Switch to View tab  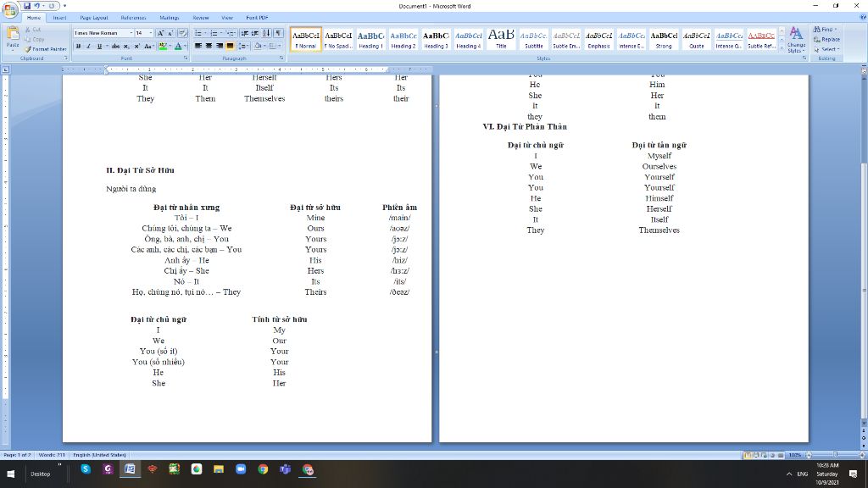[227, 18]
